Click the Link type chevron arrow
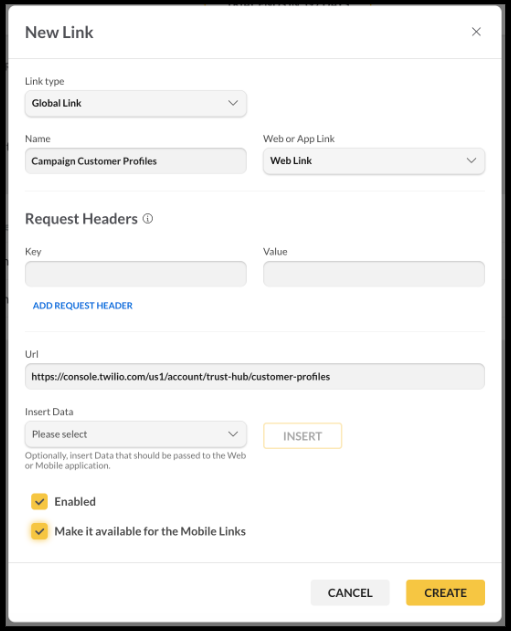The height and width of the screenshot is (631, 511). 233,103
